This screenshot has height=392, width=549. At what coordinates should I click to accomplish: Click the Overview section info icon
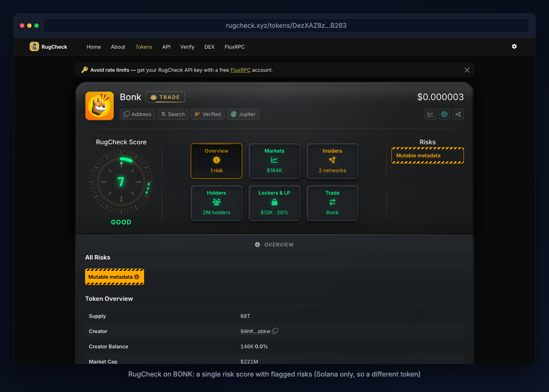coord(257,244)
